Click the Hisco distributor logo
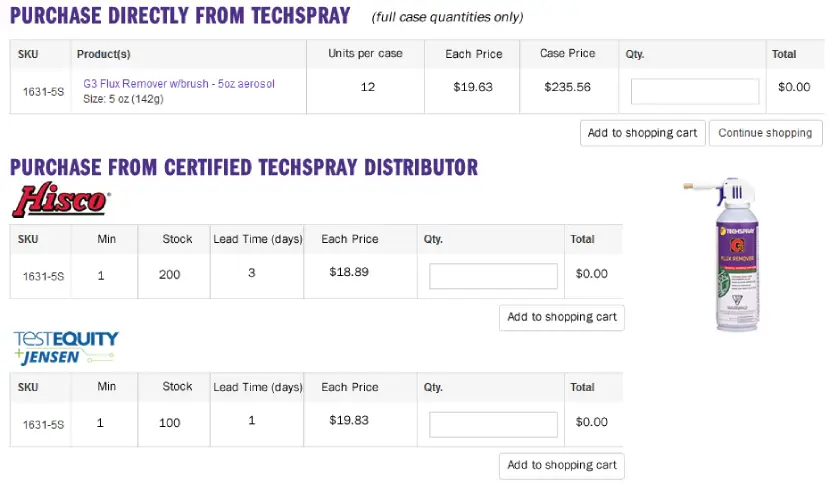The image size is (830, 484). (60, 200)
